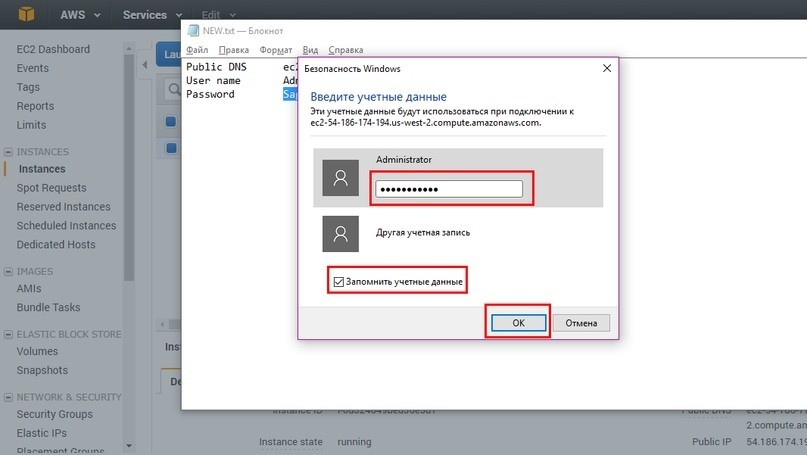The image size is (807, 455).
Task: Open Reserved Instances in sidebar
Action: [x=63, y=206]
